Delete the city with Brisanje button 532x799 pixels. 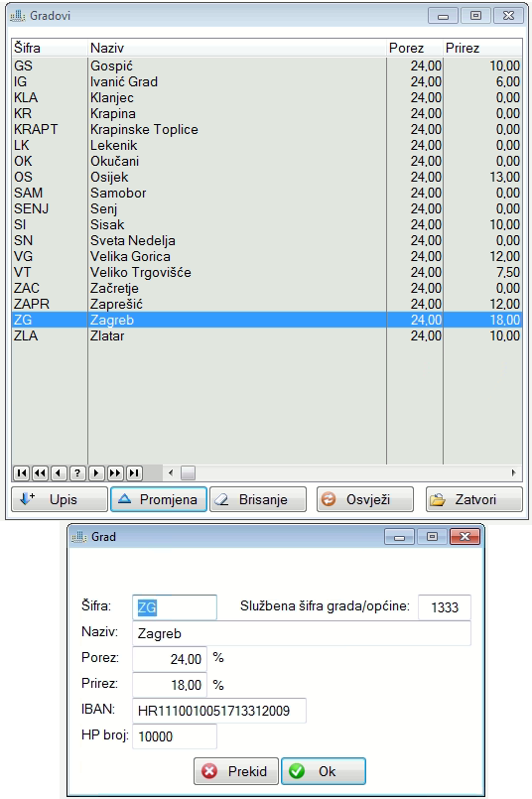[258, 499]
